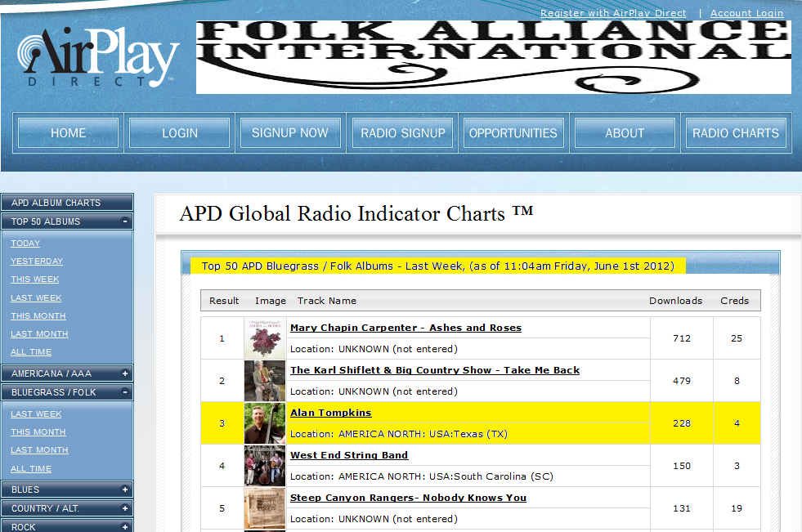
Task: Open YESTERDAY under Top 50 Albums
Action: click(x=37, y=262)
